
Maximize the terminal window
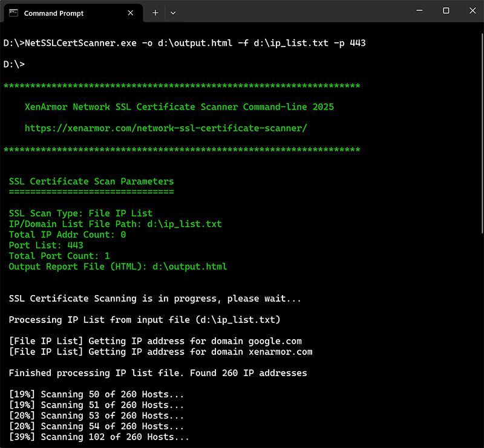[x=446, y=10]
